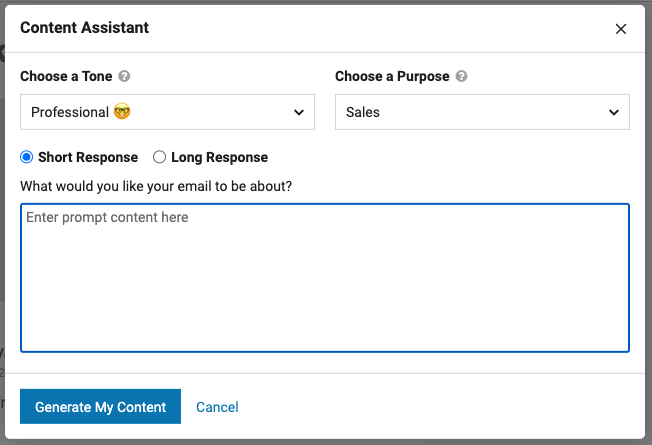Click the Generate My Content button

coord(100,406)
